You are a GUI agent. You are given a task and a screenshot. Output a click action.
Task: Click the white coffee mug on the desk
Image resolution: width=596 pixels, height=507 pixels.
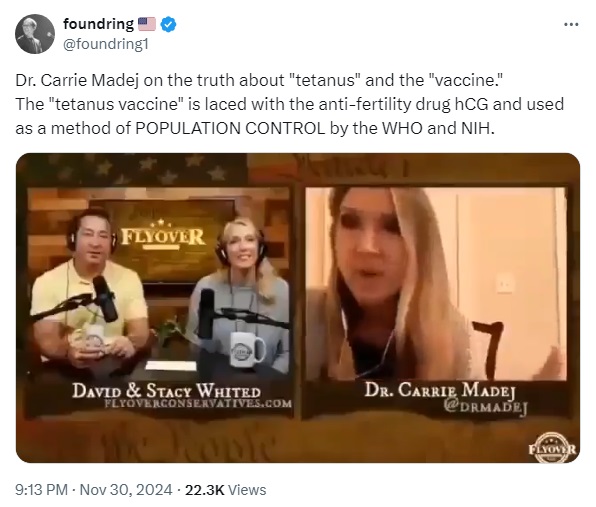[246, 349]
